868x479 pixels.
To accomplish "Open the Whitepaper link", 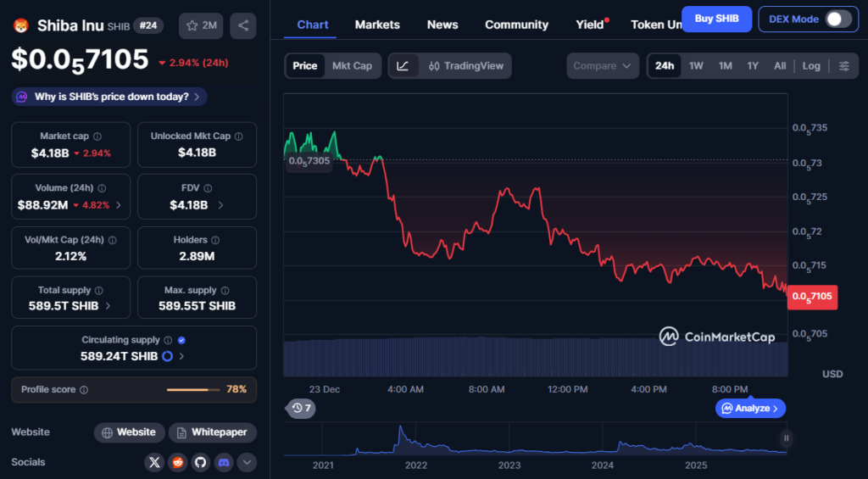I will [x=212, y=432].
